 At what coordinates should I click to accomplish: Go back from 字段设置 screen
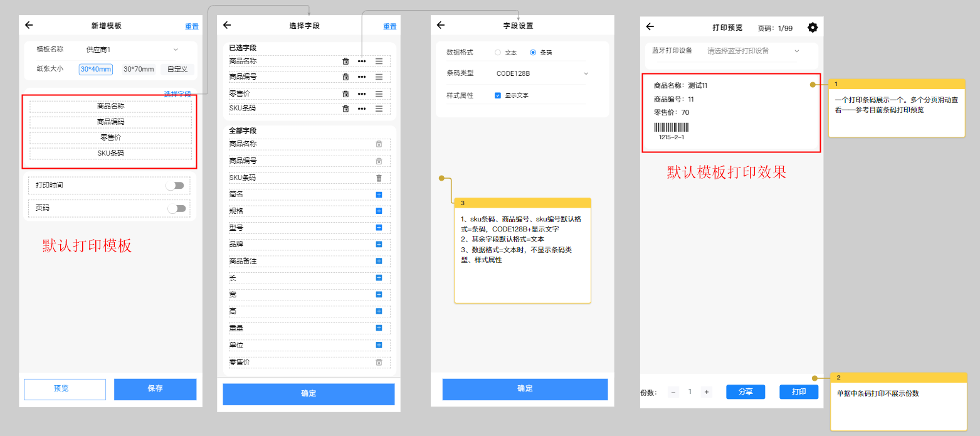[x=441, y=25]
